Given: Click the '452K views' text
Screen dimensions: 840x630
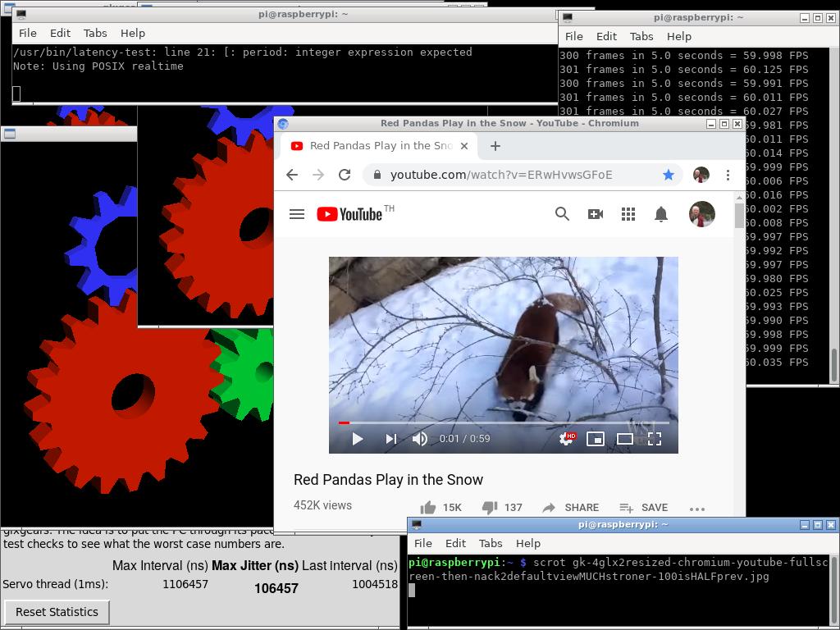Looking at the screenshot, I should [322, 505].
